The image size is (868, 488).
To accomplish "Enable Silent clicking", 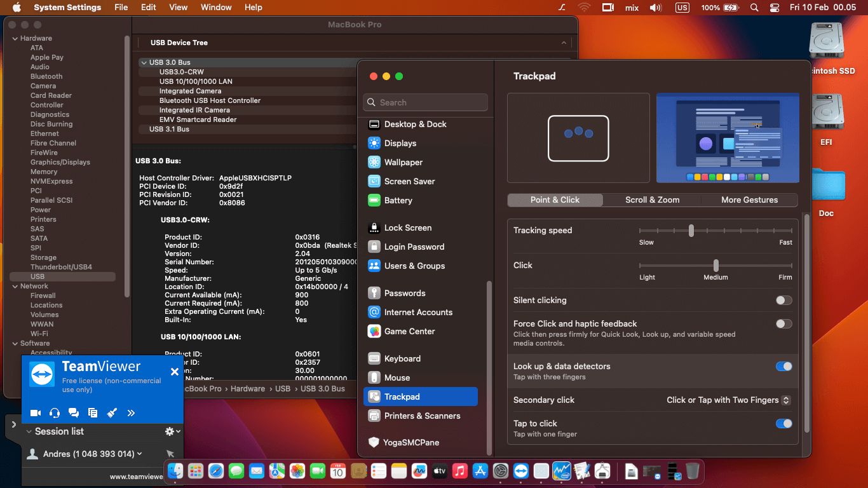I will [x=783, y=300].
